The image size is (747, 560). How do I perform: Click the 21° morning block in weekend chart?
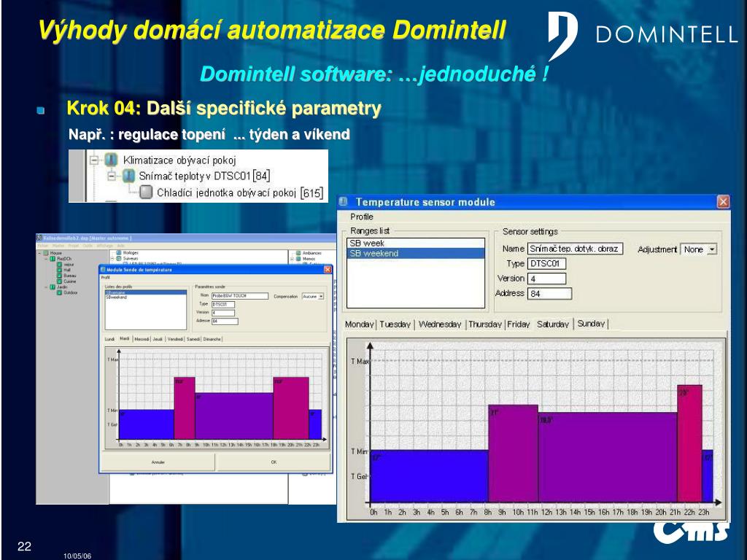(513, 454)
